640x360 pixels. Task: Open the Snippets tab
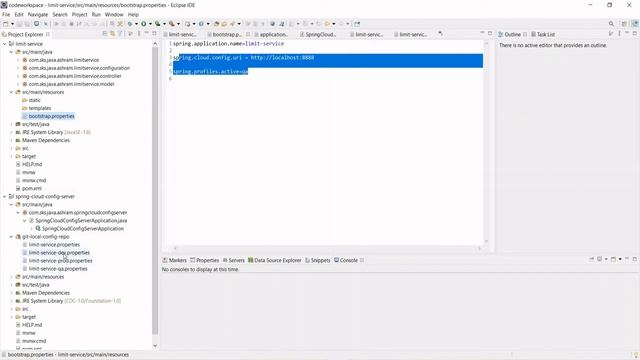click(318, 260)
